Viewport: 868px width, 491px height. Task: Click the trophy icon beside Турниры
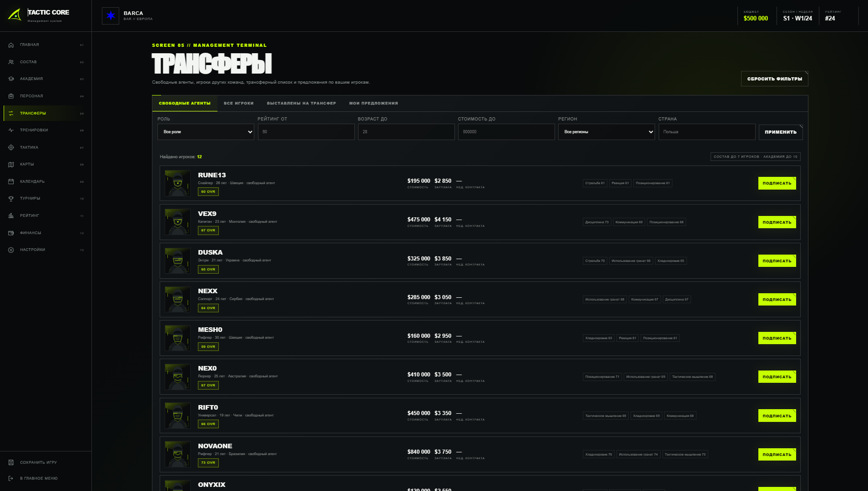click(x=11, y=199)
